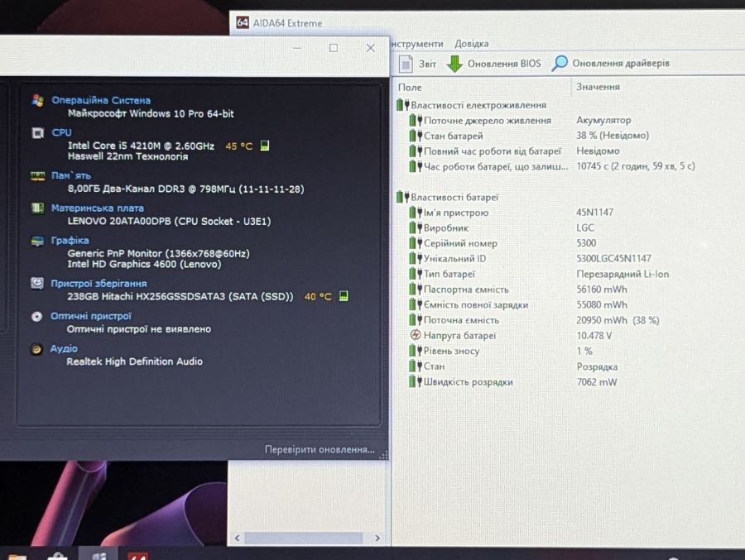Click 238GB Hitachi HX256GSSDSATA3 drive text
Viewport: 745px width, 560px height.
click(x=180, y=296)
